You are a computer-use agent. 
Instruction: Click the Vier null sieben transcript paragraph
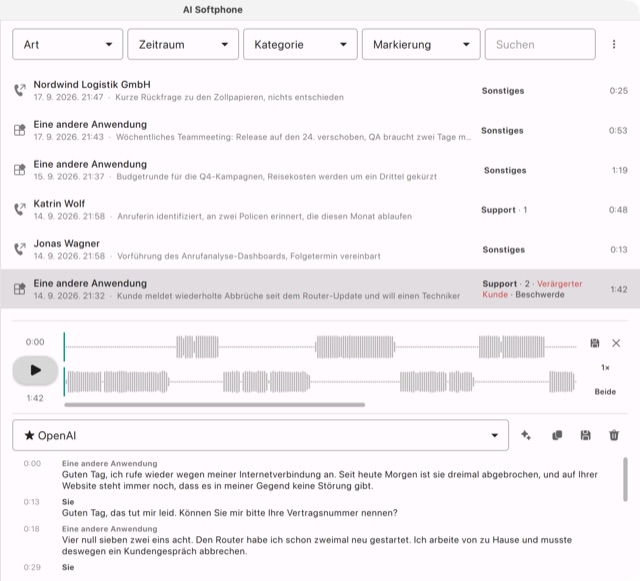pos(317,545)
